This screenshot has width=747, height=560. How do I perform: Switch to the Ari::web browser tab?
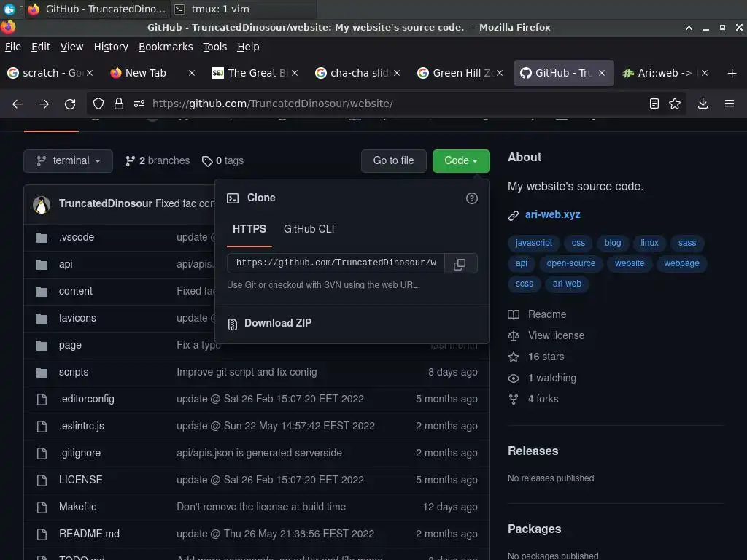tap(665, 74)
